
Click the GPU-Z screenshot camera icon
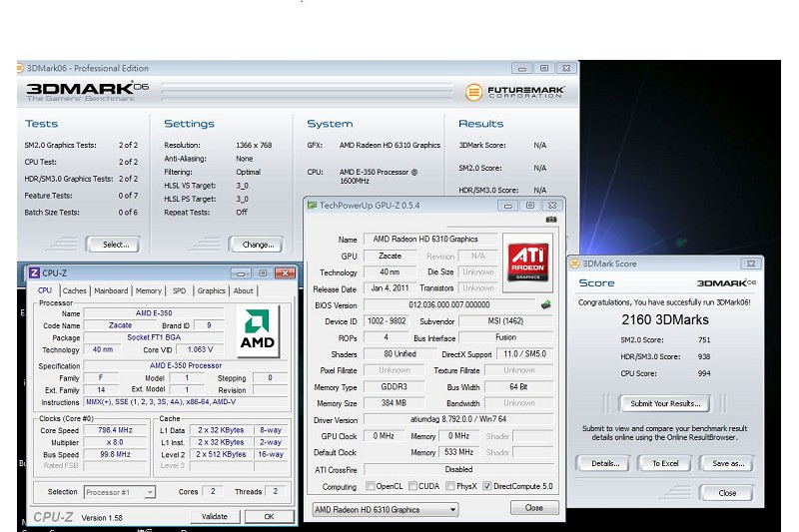551,220
